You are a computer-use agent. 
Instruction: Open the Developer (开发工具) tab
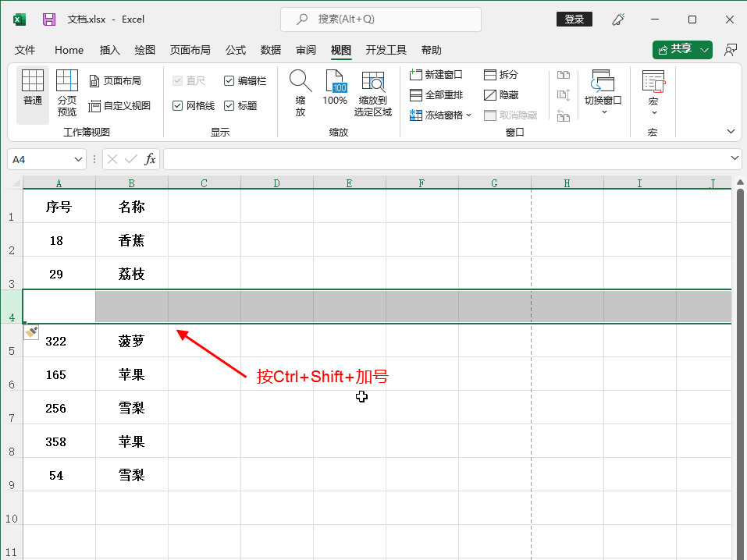point(386,50)
